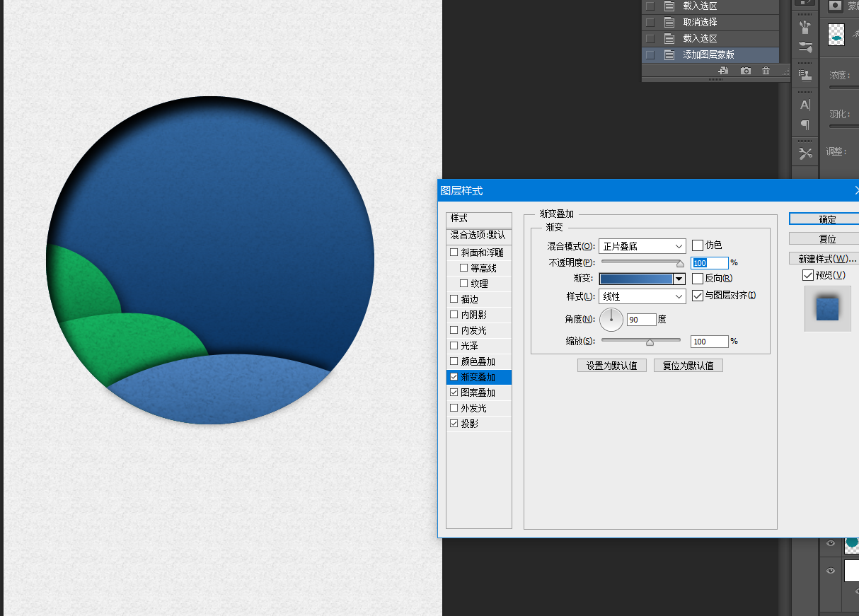
Task: Toggle the 反向 reverse checkbox
Action: coord(698,279)
